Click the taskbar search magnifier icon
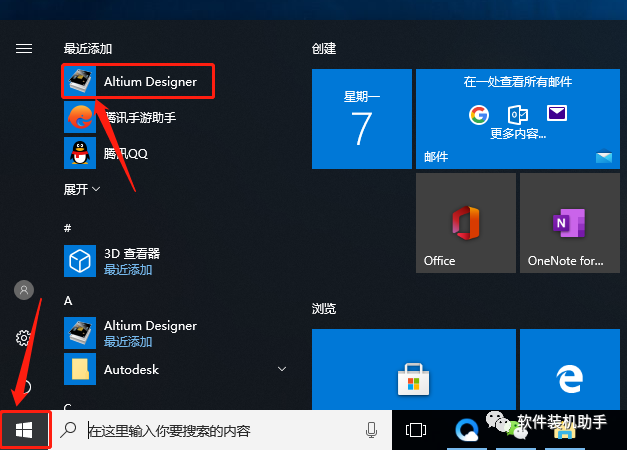The width and height of the screenshot is (627, 450). tap(68, 430)
